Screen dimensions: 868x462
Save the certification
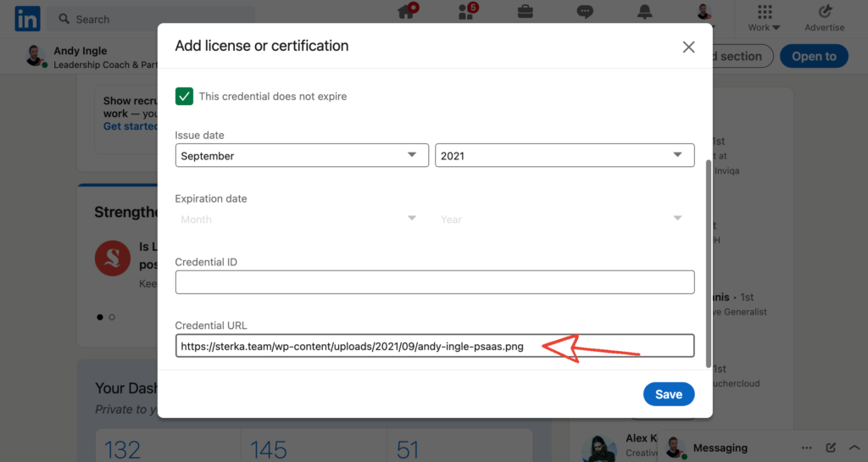pos(669,394)
